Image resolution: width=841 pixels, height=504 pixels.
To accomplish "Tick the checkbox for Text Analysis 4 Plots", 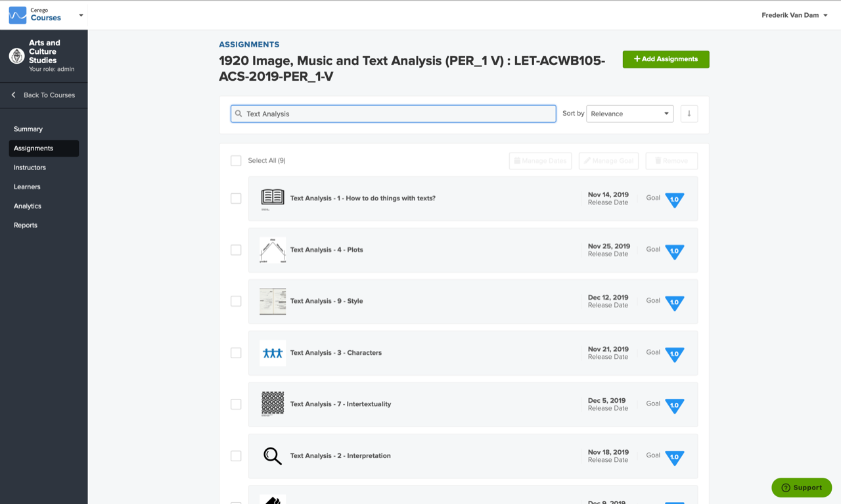I will 236,250.
